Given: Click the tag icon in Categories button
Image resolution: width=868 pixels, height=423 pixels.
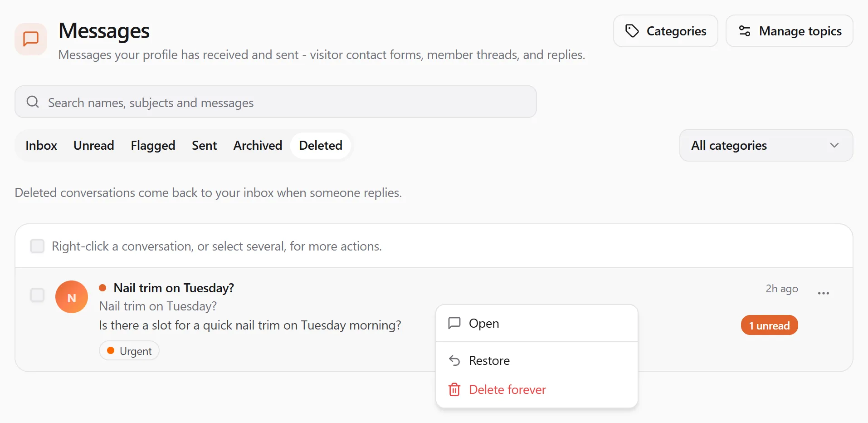Looking at the screenshot, I should [x=632, y=31].
